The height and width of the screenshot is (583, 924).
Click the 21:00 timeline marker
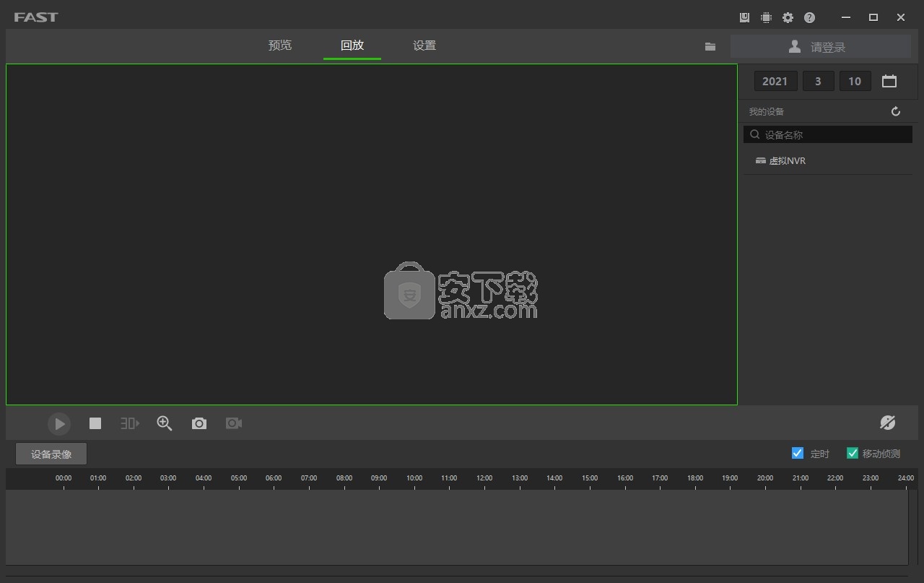tap(801, 478)
